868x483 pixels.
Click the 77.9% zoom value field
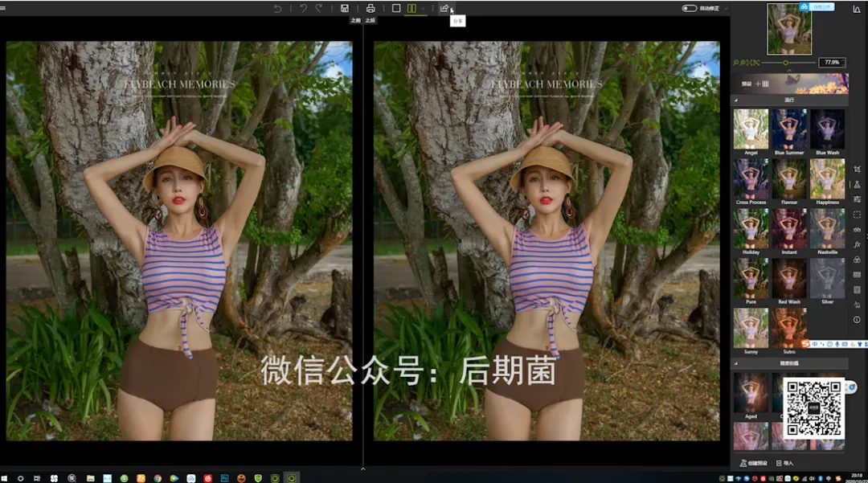(832, 63)
